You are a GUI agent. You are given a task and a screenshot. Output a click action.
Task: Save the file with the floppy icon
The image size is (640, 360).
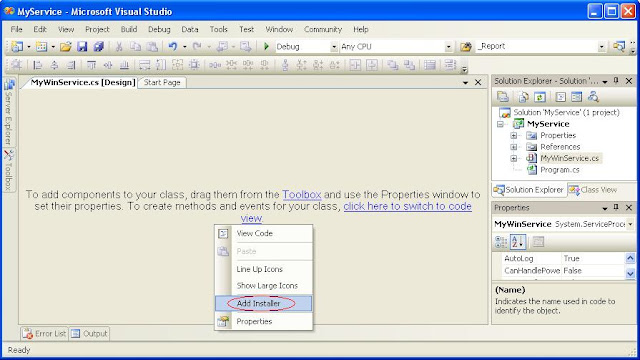pyautogui.click(x=82, y=47)
